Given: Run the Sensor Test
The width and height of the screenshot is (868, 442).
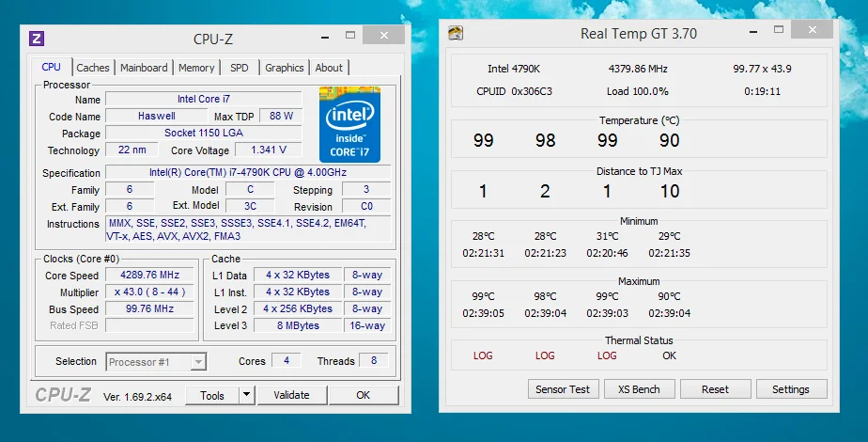Looking at the screenshot, I should pyautogui.click(x=563, y=389).
